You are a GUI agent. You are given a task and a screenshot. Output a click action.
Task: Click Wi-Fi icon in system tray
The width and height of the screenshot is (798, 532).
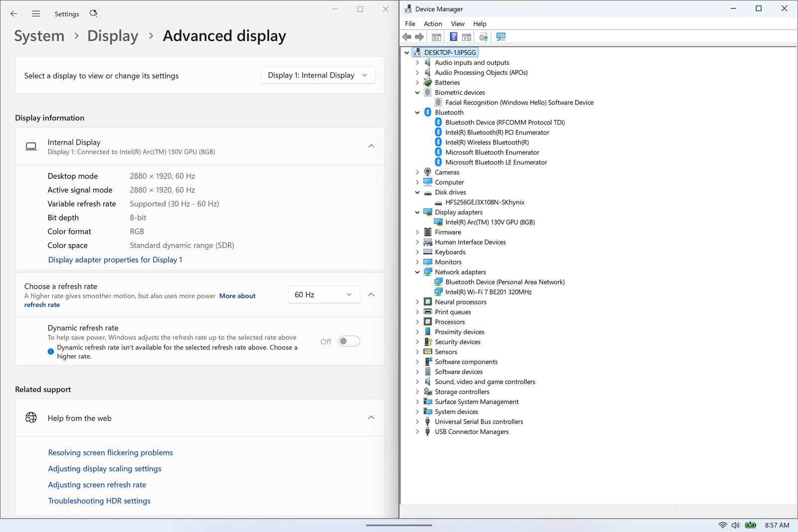point(723,525)
